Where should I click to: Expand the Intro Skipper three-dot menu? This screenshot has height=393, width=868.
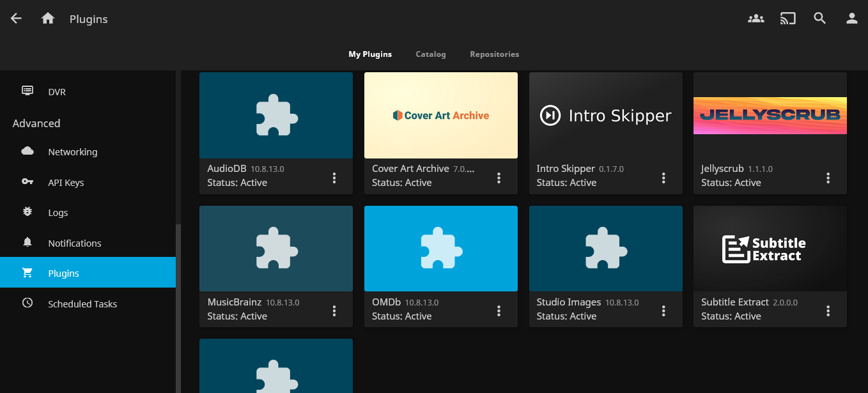pos(663,178)
